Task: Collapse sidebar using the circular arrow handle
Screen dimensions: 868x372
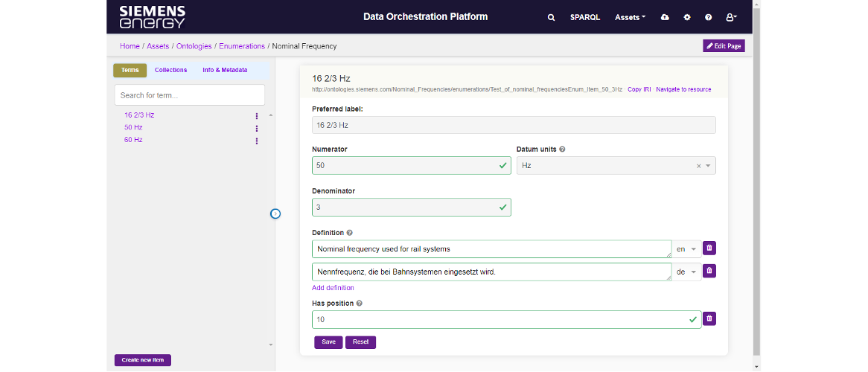Action: tap(275, 214)
